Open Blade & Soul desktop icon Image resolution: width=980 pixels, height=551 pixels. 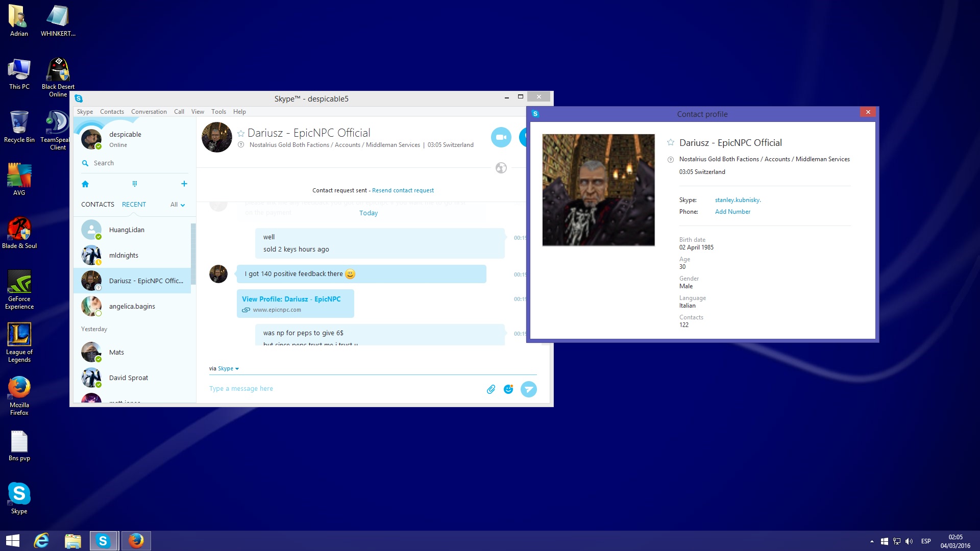coord(19,233)
